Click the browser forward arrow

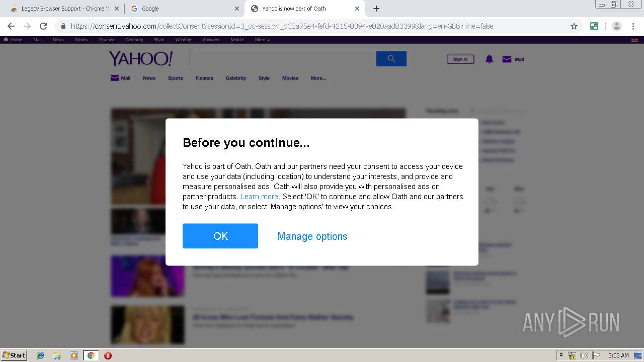(27, 26)
